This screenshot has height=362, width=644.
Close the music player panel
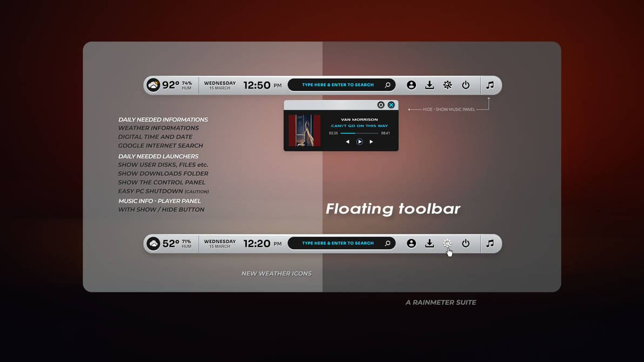[391, 105]
